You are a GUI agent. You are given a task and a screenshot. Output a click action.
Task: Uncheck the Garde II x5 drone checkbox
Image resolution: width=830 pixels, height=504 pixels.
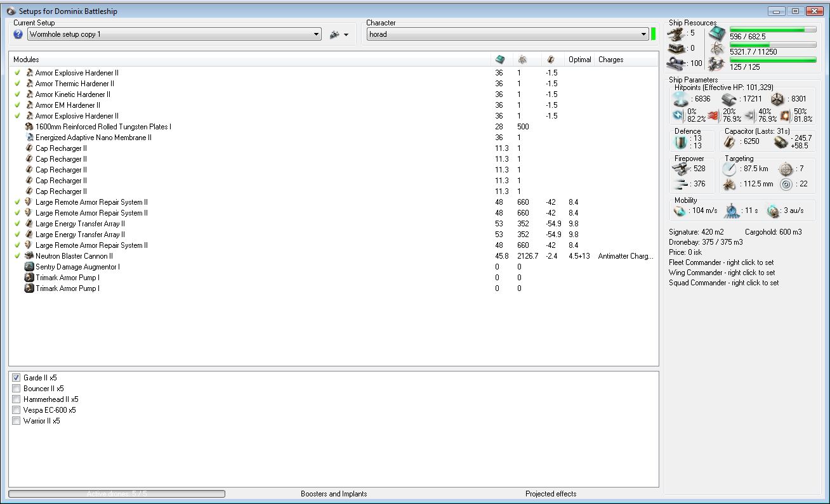point(16,378)
